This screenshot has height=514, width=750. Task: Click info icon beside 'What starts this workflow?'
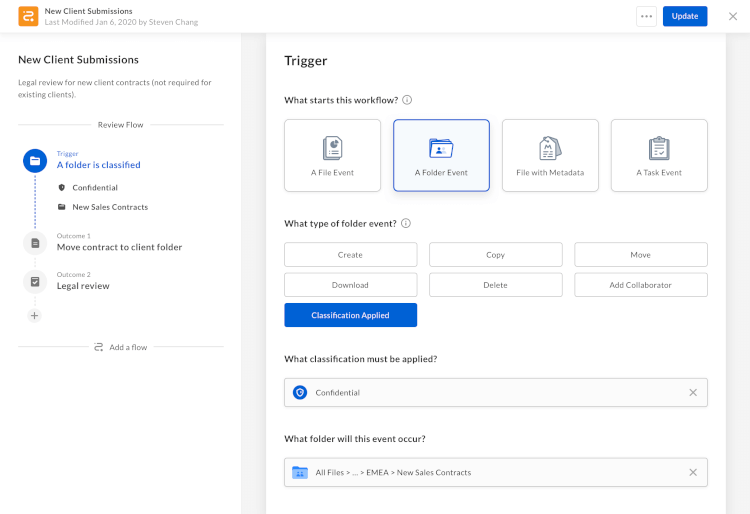coord(407,100)
